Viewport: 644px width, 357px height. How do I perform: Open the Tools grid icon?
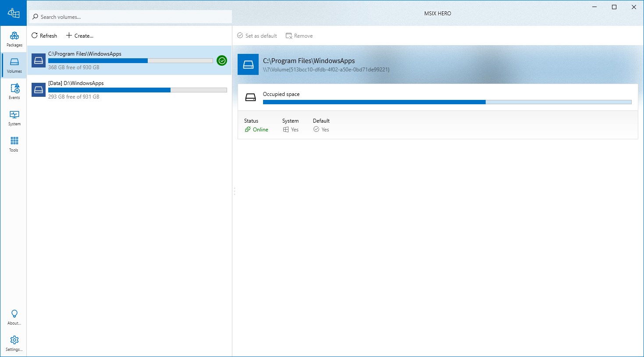pyautogui.click(x=14, y=145)
